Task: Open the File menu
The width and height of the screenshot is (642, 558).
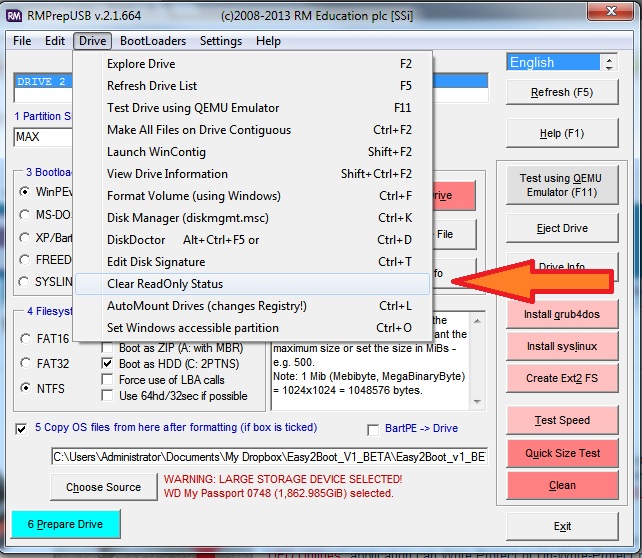Action: pos(22,41)
